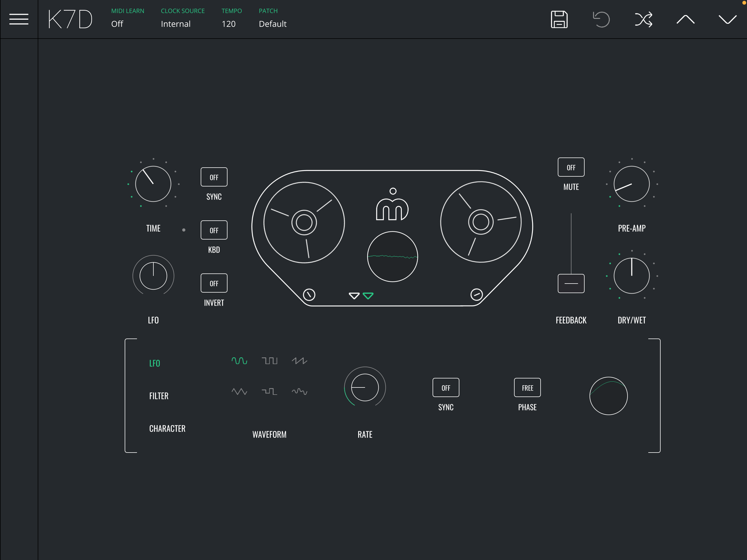Toggle the INVERT off button
The image size is (747, 560).
214,283
